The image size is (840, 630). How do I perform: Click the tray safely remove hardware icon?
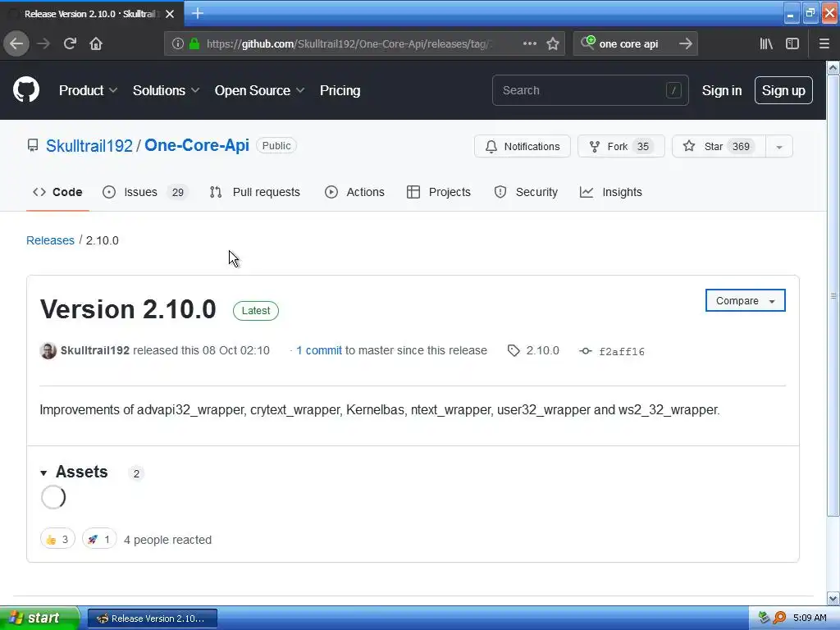[764, 618]
